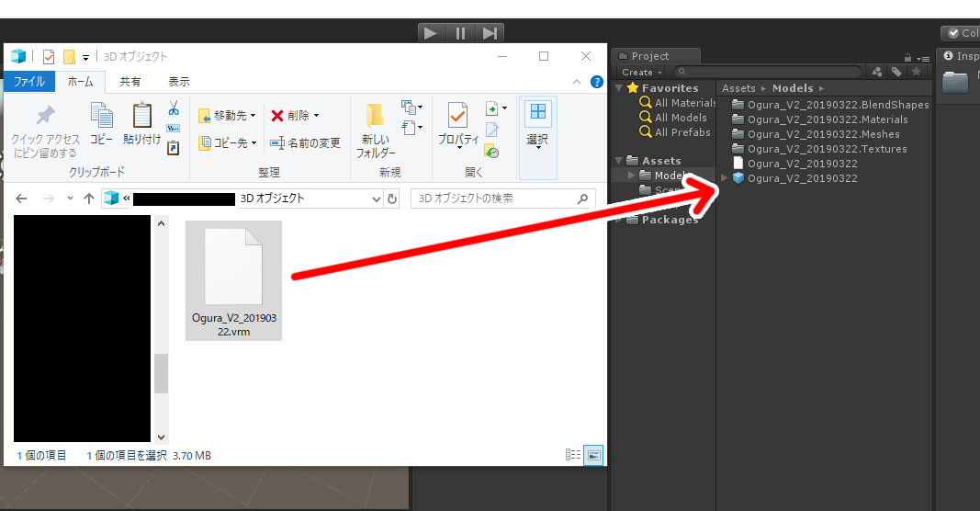This screenshot has width=980, height=511.
Task: Open the Customize Quick Access Toolbar dropdown
Action: 85,58
